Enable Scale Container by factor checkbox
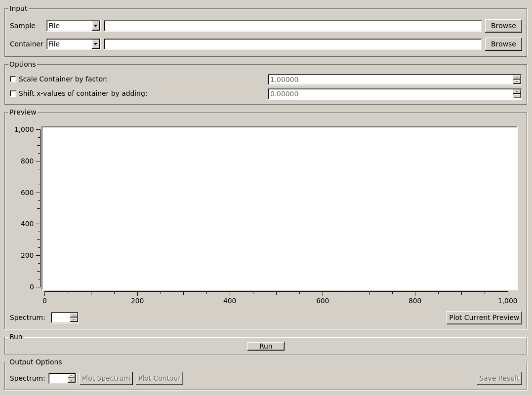The image size is (532, 395). coord(13,79)
